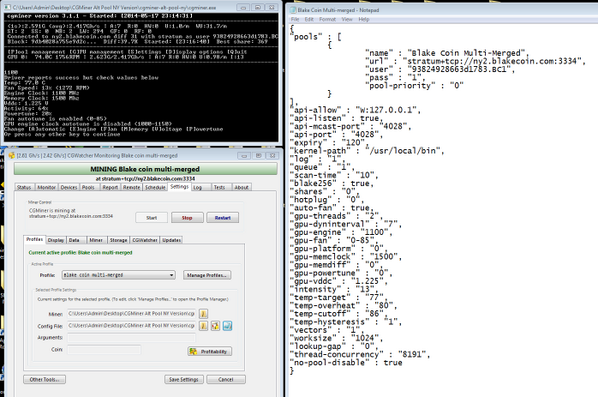Open the Miner settings sub-tab
This screenshot has height=397, width=598.
[x=96, y=240]
